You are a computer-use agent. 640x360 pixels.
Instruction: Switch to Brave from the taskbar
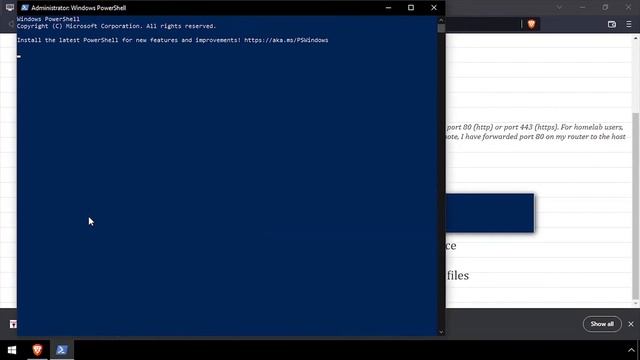[x=37, y=350]
